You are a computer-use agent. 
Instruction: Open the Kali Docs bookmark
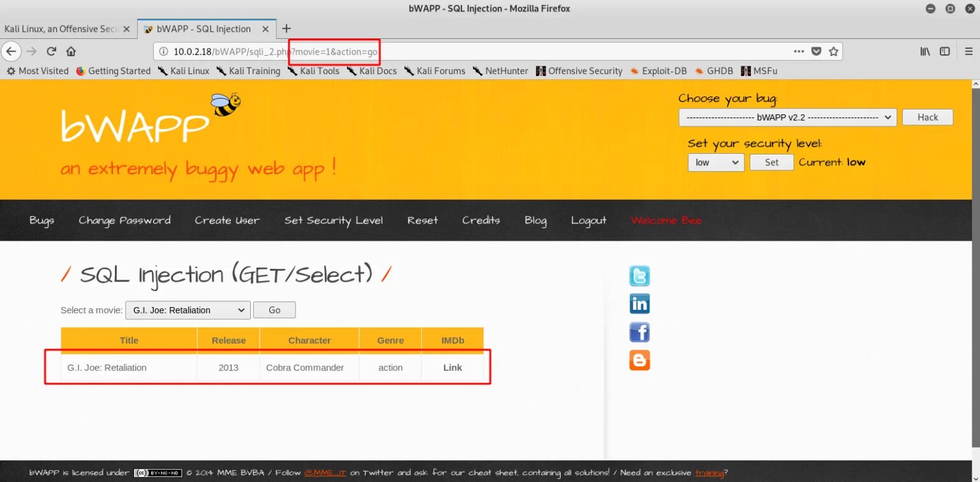[372, 71]
